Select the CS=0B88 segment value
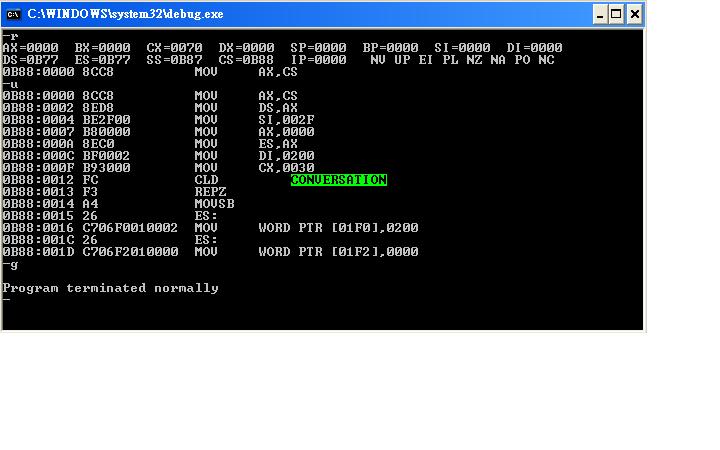 (x=246, y=60)
